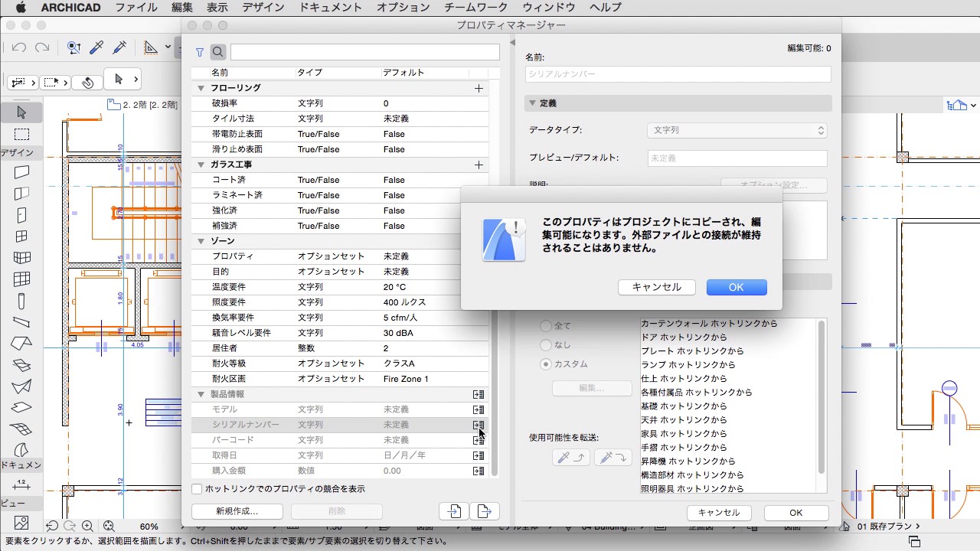Open the ファイル menu

[136, 8]
